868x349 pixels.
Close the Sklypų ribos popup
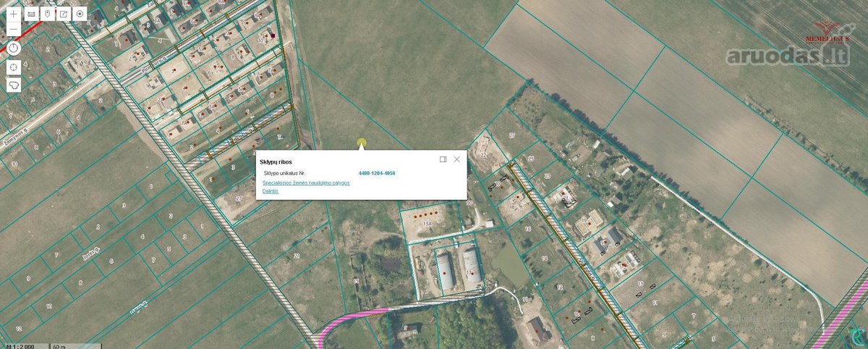[457, 159]
